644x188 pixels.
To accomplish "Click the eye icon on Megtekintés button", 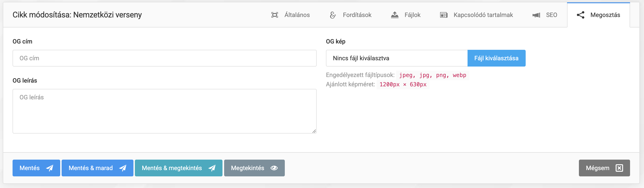I will (x=274, y=168).
